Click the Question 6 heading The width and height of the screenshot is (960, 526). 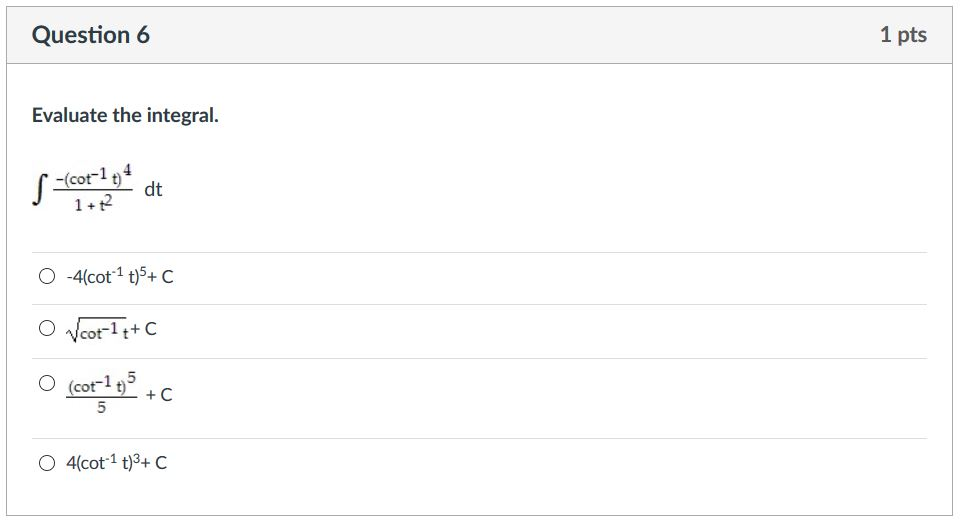(91, 35)
